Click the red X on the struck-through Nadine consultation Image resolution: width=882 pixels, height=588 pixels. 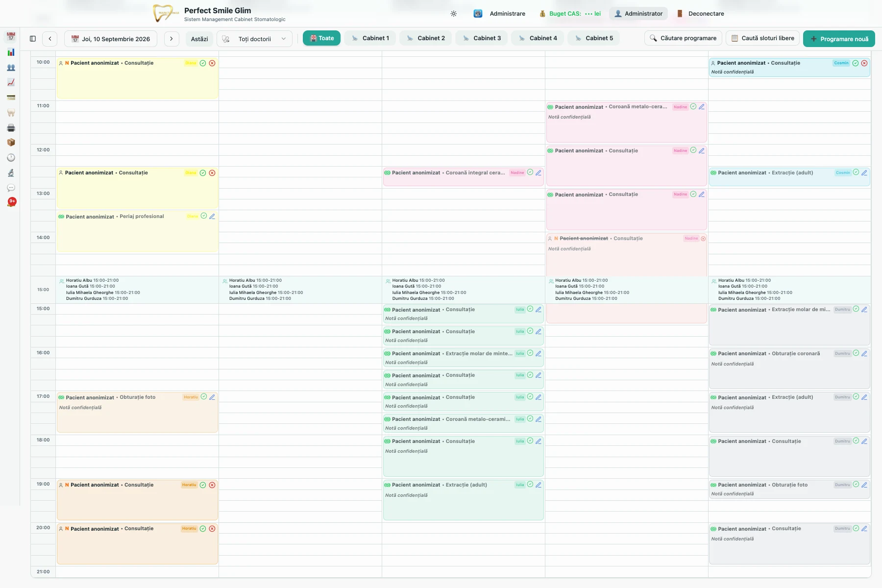(x=703, y=239)
